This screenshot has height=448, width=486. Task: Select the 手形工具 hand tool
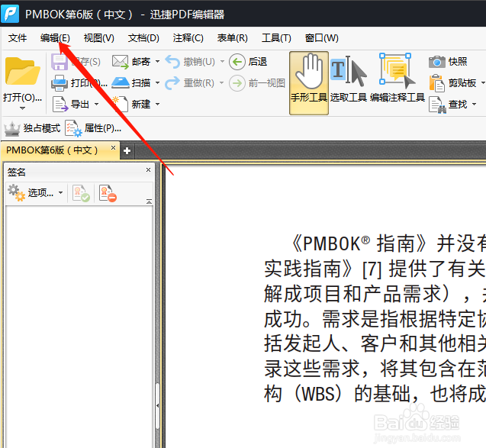click(x=309, y=83)
